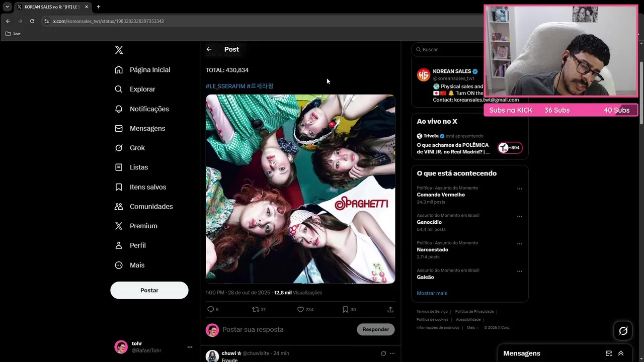This screenshot has height=362, width=644.
Task: Open account menu dots next to tohr
Action: [x=190, y=347]
